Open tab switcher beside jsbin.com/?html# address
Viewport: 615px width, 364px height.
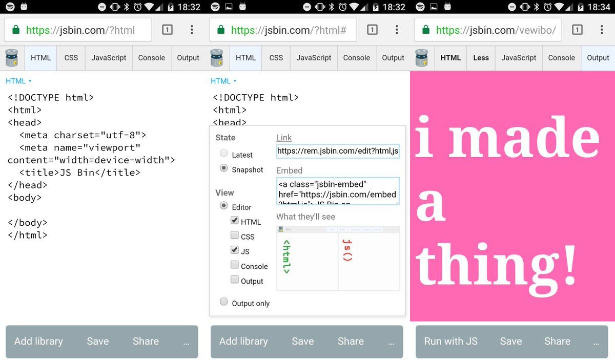tap(372, 30)
